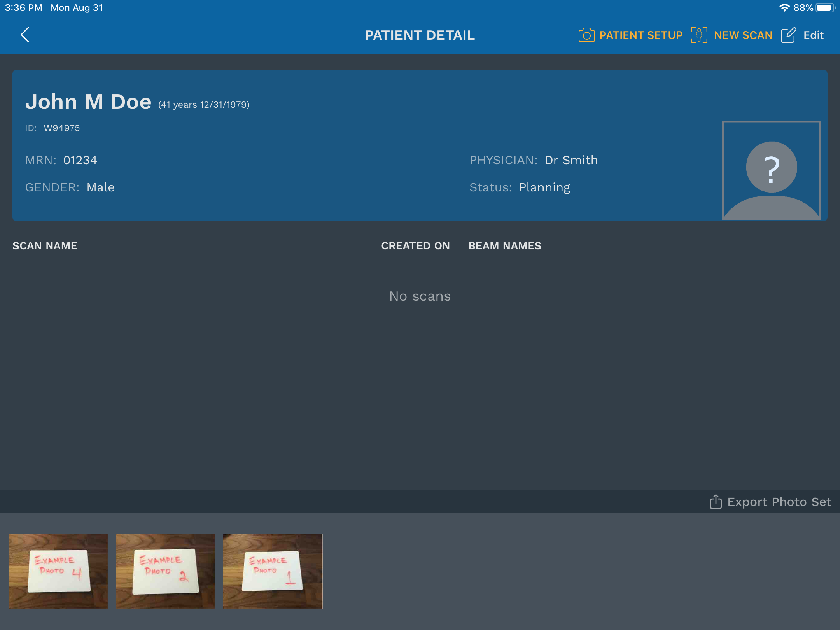Tap the patient avatar placeholder photo

(771, 170)
